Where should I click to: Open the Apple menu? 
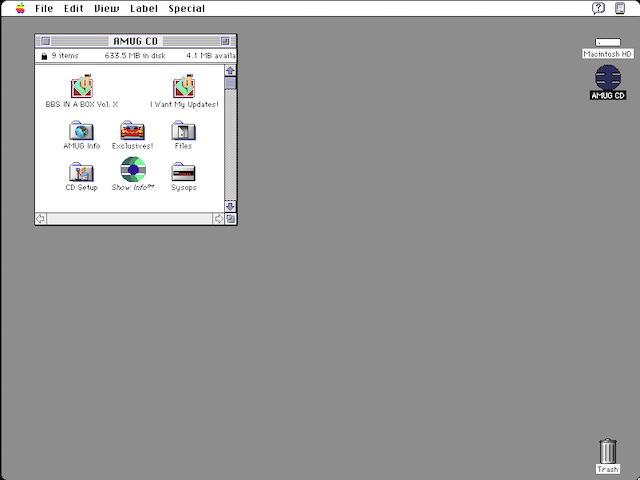tap(20, 8)
